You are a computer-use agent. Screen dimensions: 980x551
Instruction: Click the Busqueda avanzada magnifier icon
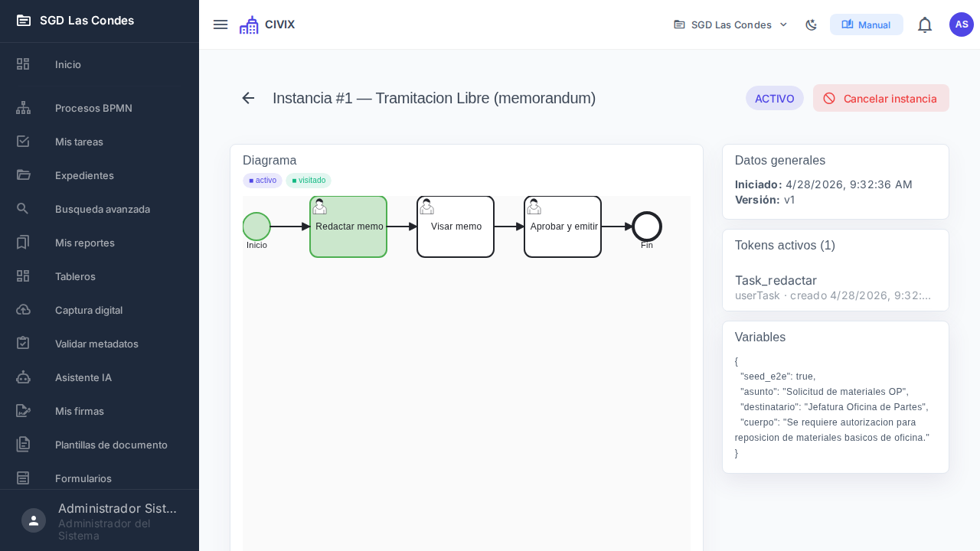click(x=23, y=209)
